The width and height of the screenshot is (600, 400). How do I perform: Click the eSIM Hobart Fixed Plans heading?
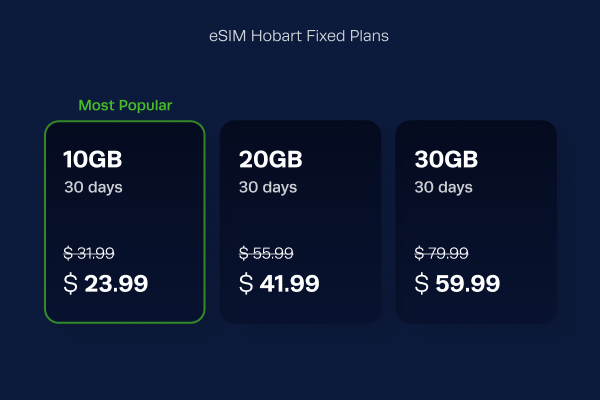299,36
